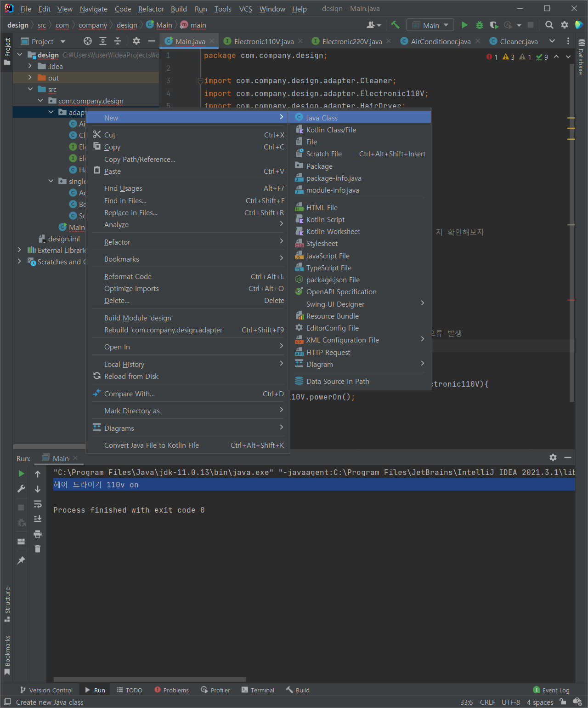Screen dimensions: 588x708
Task: Click the locate/select opened file target icon
Action: tap(87, 41)
